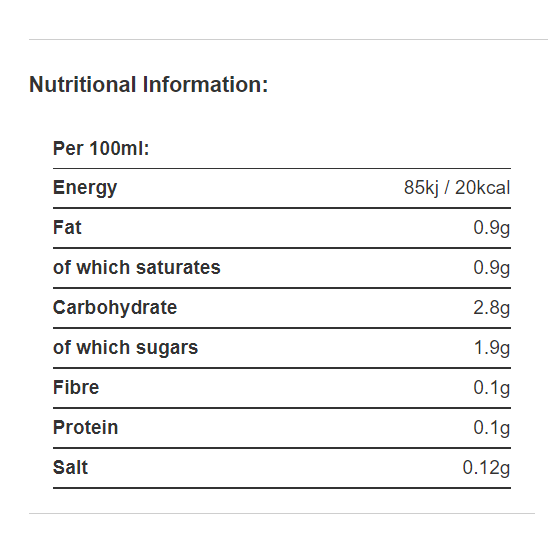The width and height of the screenshot is (560, 560).
Task: Click the word Information in the heading
Action: click(205, 85)
